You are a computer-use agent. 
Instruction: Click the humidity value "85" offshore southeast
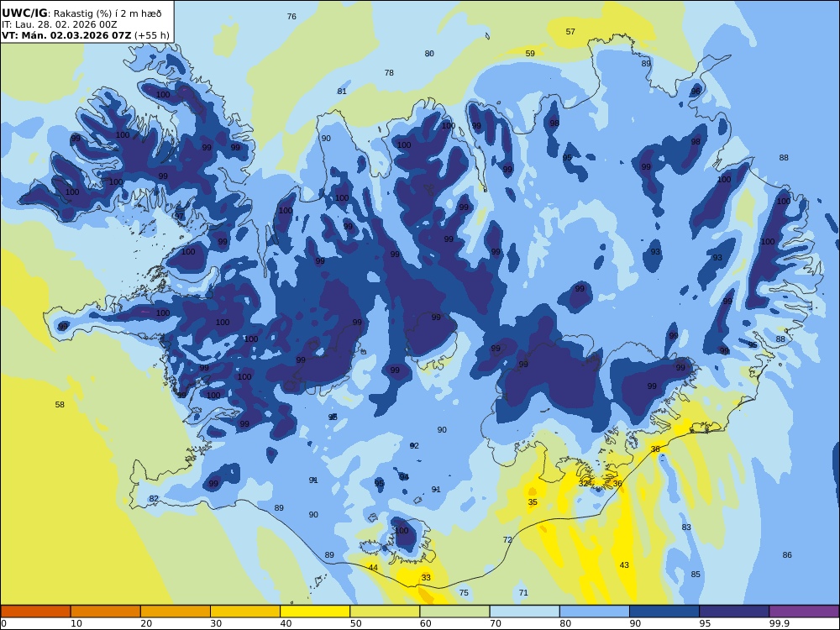click(696, 575)
